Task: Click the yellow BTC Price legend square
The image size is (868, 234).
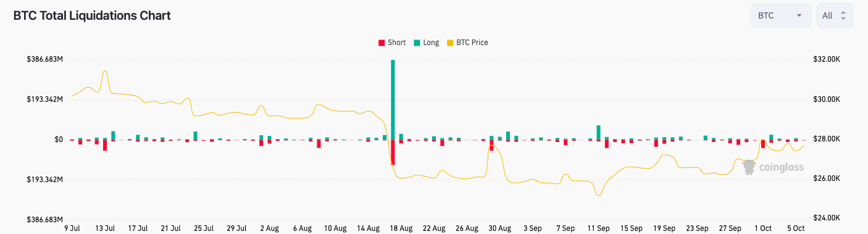Action: click(x=449, y=43)
